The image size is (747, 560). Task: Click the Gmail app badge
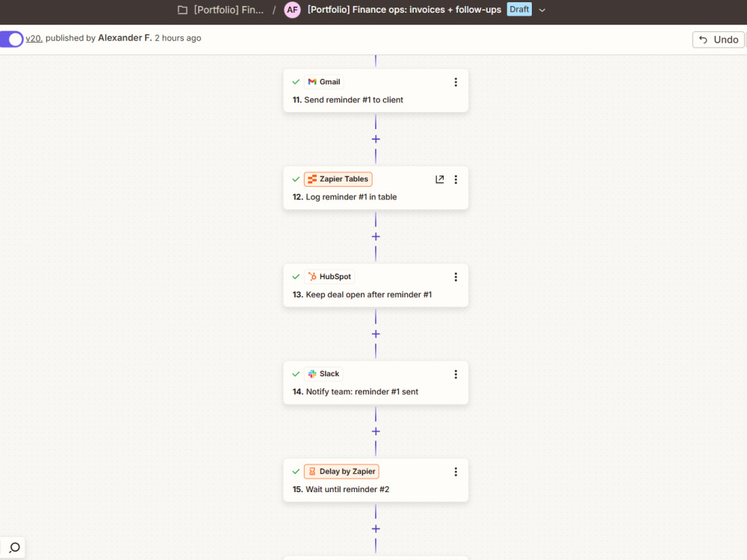click(324, 82)
